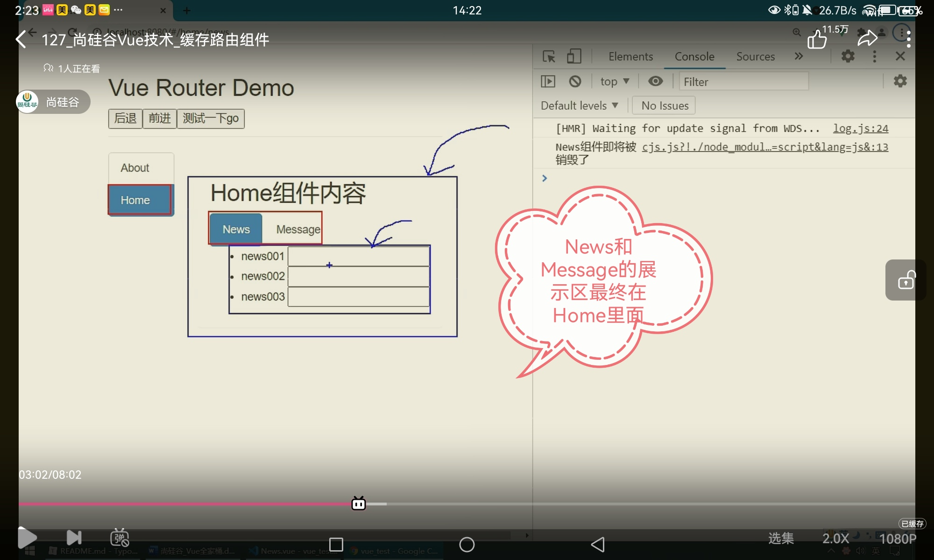Toggle the danmaku bullet comments icon
This screenshot has height=560, width=934.
[120, 538]
